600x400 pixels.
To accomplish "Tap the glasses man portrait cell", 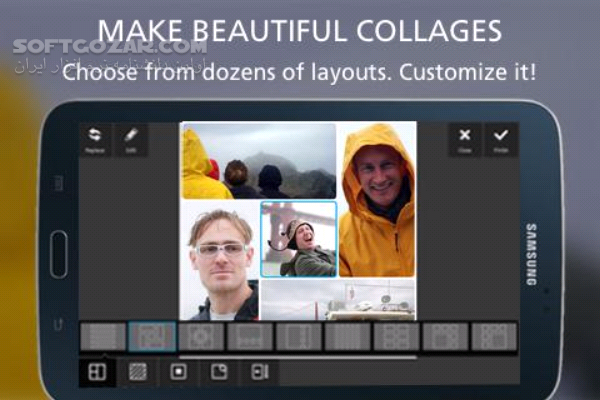I will coord(220,260).
